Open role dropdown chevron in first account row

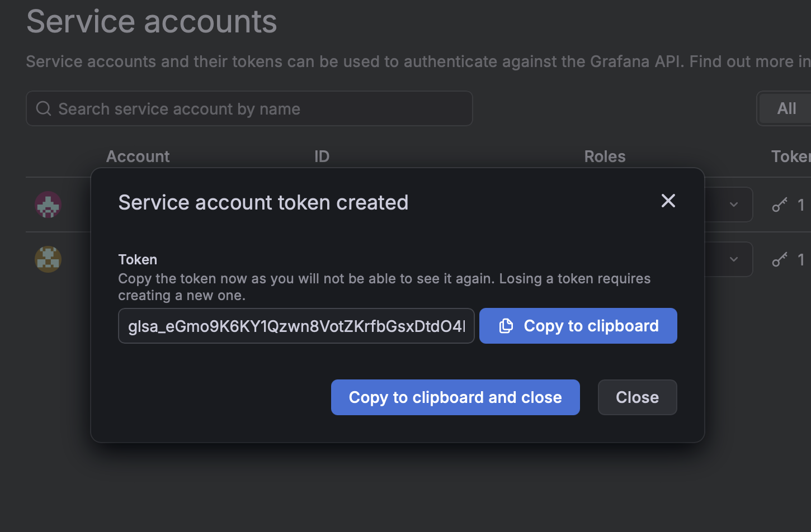point(734,205)
